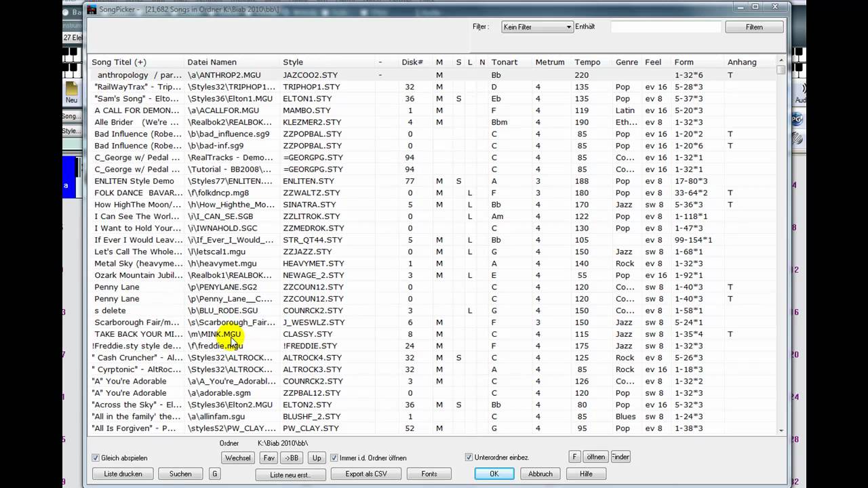The image size is (868, 488).
Task: Sort by Genre column header
Action: pyautogui.click(x=627, y=62)
